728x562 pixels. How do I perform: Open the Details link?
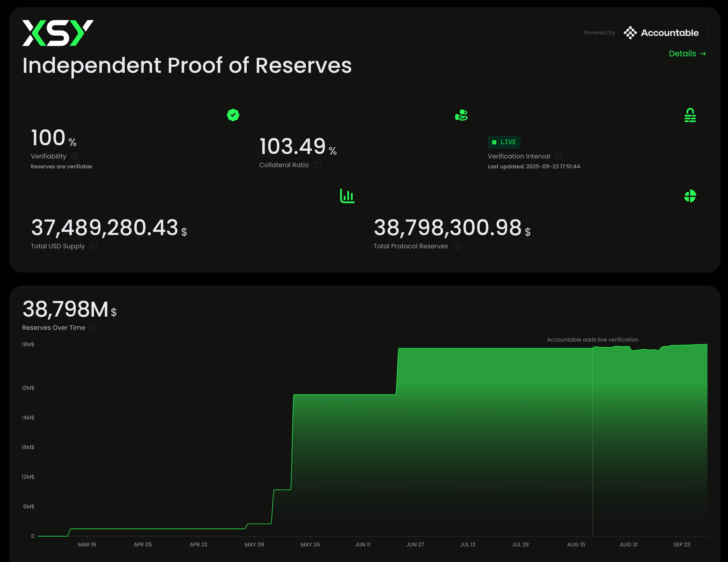[687, 54]
